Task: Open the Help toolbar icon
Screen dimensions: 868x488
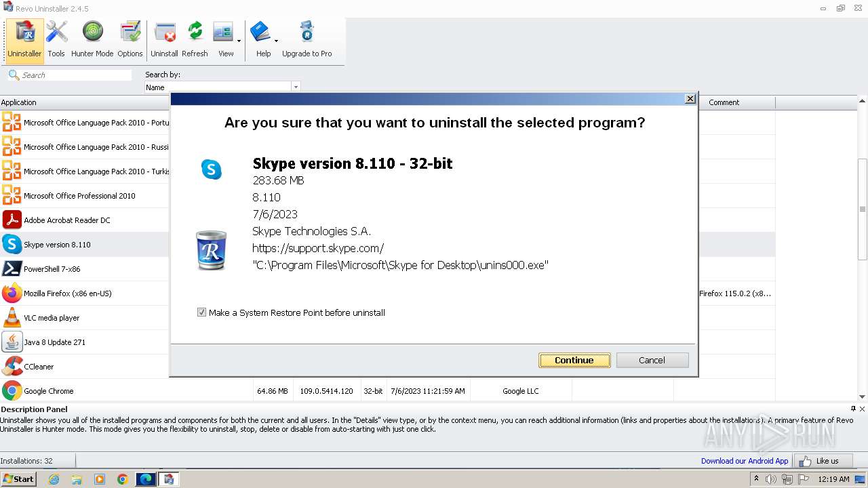Action: point(262,40)
